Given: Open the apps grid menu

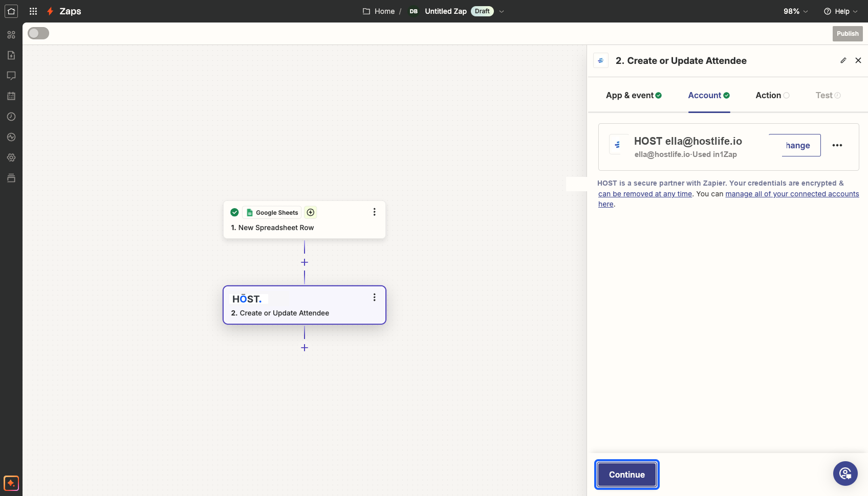Looking at the screenshot, I should 33,11.
